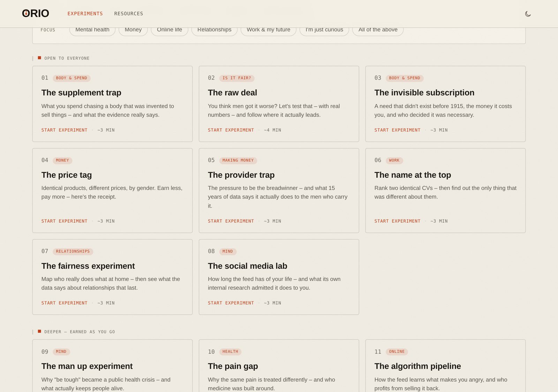Screen dimensions: 558x392
Task: Click the 'Money' tag on card 04
Action: pos(62,160)
